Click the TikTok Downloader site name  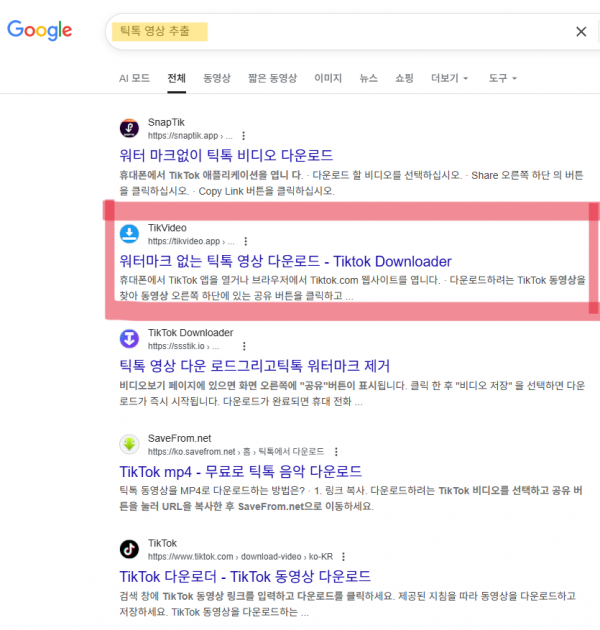click(x=190, y=333)
